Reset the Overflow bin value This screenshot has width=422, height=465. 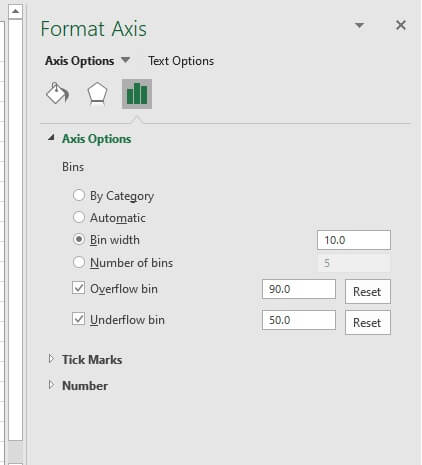point(368,292)
